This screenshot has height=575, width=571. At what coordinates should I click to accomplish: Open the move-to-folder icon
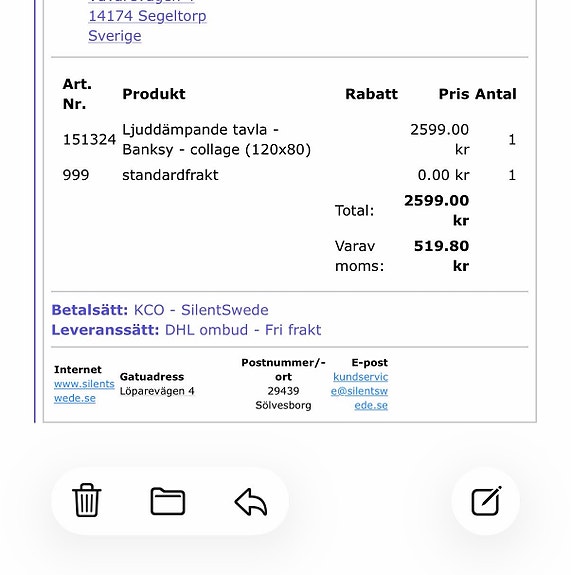click(x=168, y=501)
